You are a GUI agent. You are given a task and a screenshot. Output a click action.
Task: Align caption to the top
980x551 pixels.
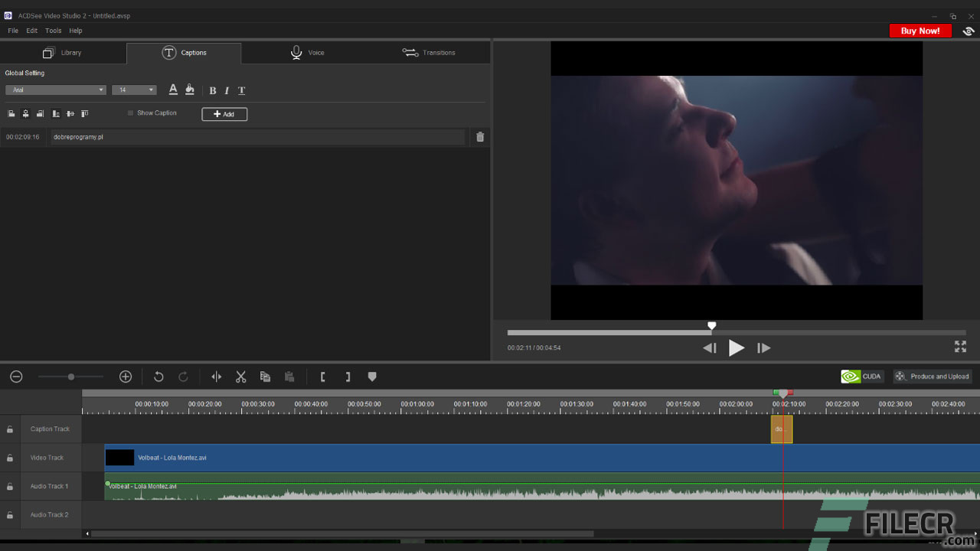pyautogui.click(x=84, y=114)
